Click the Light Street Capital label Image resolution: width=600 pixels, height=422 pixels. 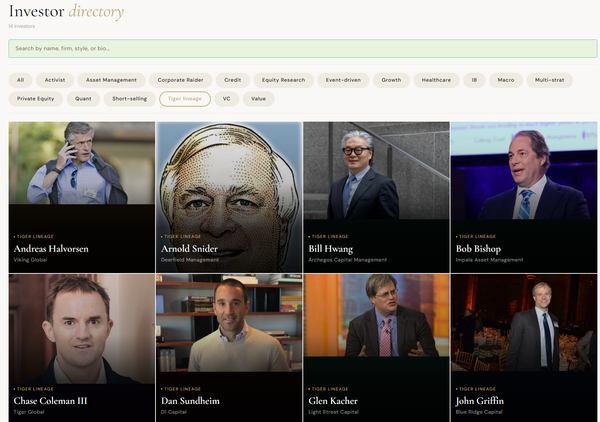click(333, 412)
